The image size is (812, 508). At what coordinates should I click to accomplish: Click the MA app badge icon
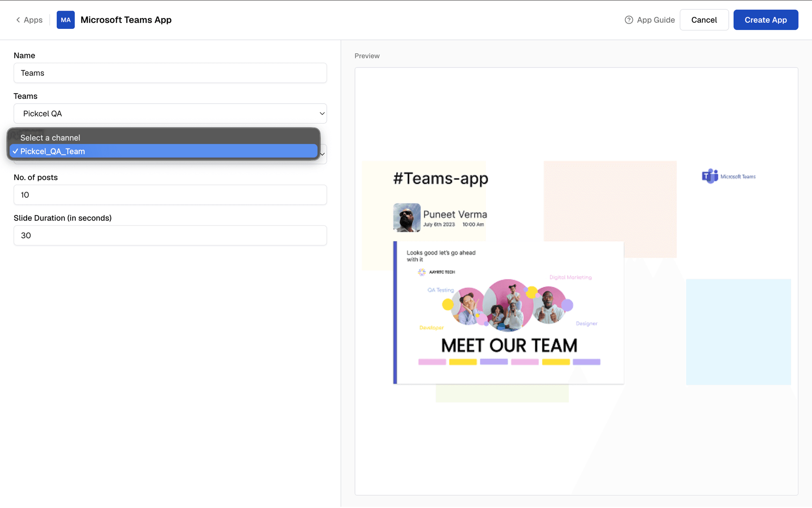[x=66, y=20]
